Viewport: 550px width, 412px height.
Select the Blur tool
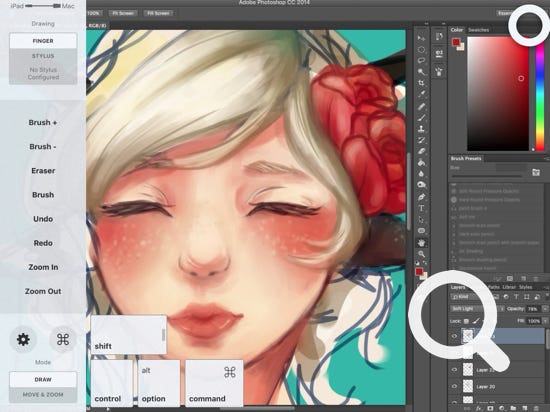(x=421, y=174)
